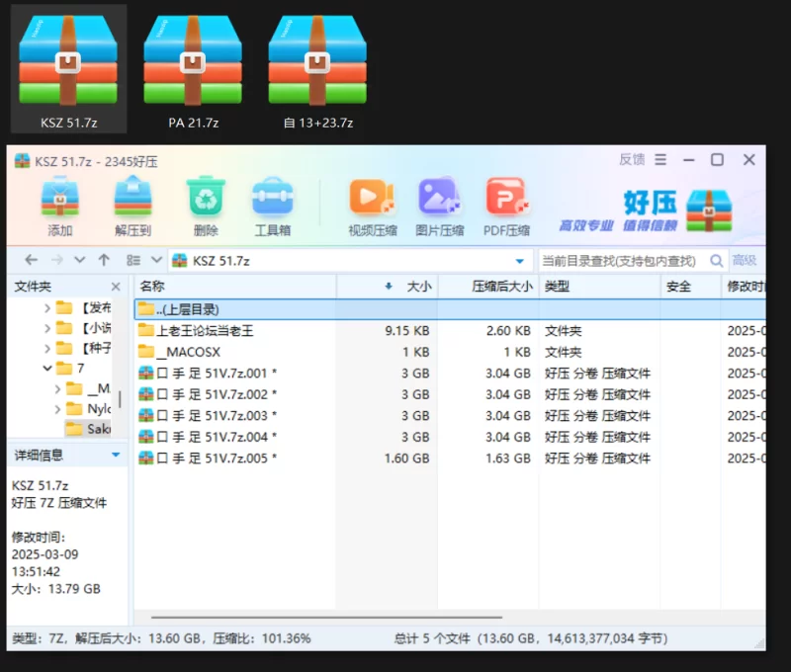Expand the 【小说 folder tree node

click(x=46, y=328)
